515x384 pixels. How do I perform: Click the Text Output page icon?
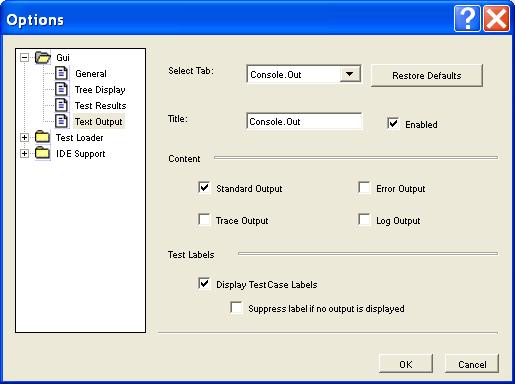[61, 121]
